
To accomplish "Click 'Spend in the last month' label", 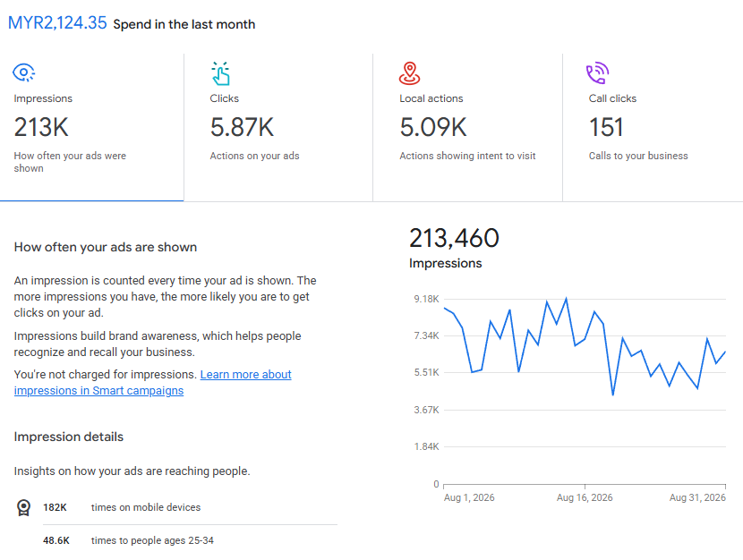I will [x=184, y=24].
